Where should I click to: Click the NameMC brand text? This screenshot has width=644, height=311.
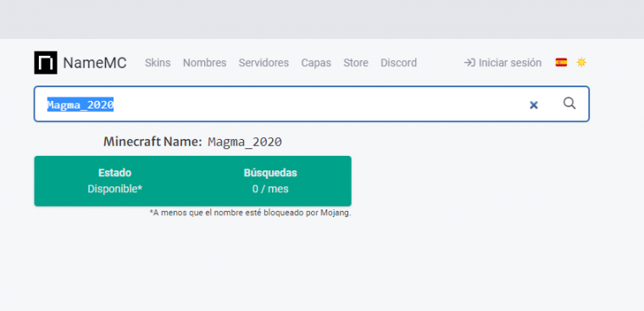pos(95,63)
